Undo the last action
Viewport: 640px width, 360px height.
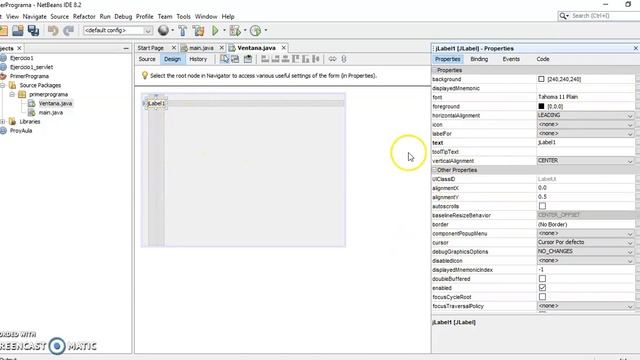53,30
